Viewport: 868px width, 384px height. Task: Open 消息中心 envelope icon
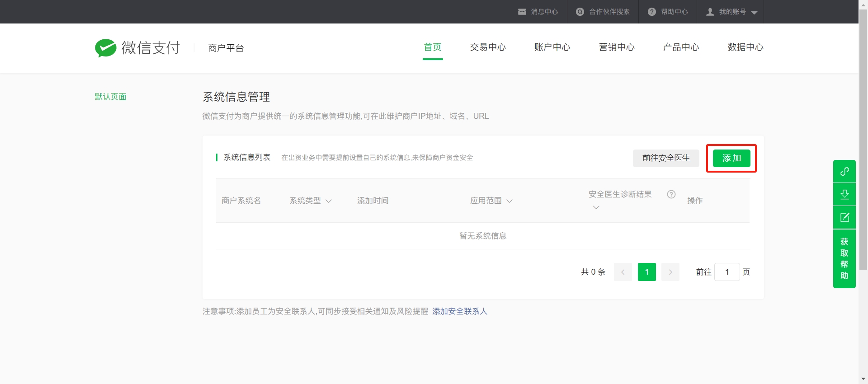522,12
